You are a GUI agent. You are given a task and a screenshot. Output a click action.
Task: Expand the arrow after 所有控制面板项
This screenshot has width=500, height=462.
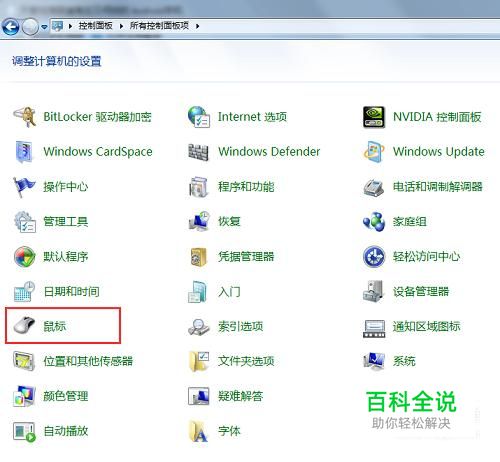click(198, 26)
